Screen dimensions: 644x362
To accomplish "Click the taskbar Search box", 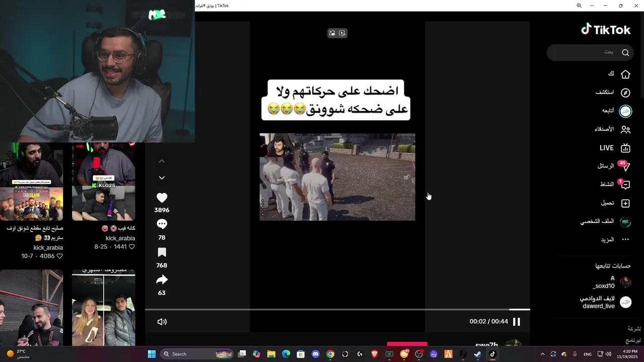I will click(197, 354).
